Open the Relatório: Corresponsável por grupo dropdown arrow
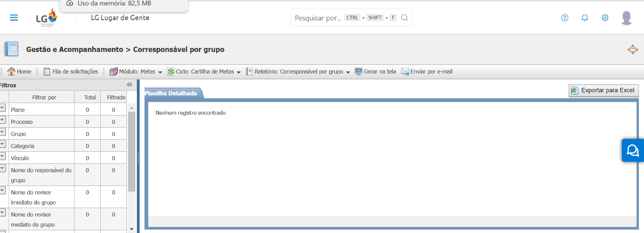 click(x=348, y=72)
